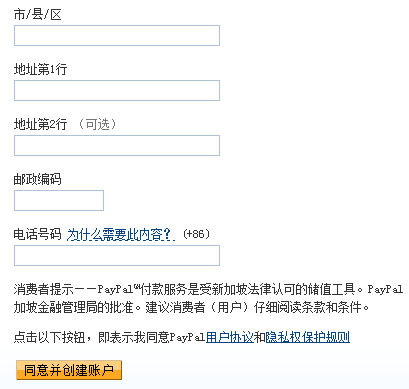Click the (可选) optional hint text
409x389 pixels.
point(97,124)
